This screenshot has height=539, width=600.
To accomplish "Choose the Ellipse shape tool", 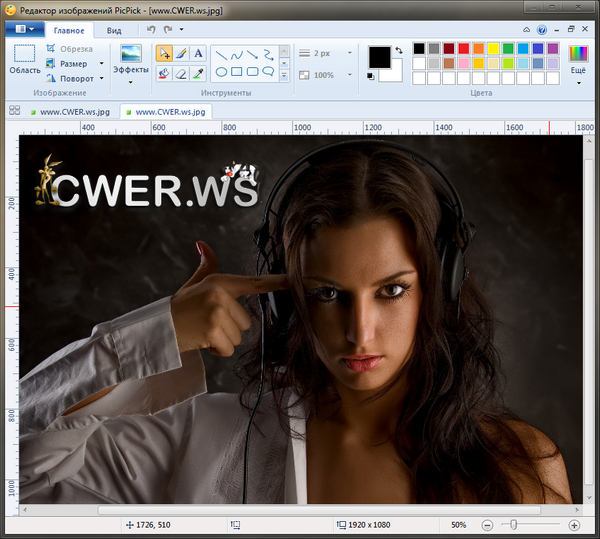I will 221,72.
